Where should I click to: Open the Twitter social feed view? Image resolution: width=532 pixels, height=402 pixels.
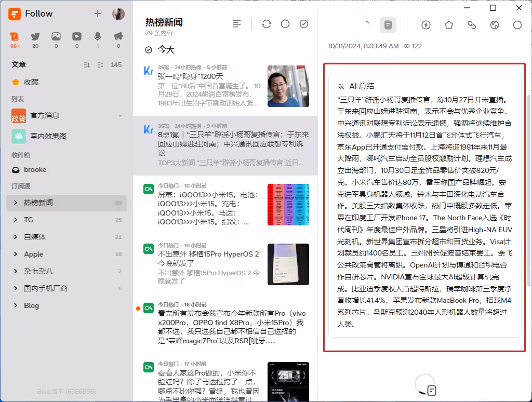coord(35,36)
